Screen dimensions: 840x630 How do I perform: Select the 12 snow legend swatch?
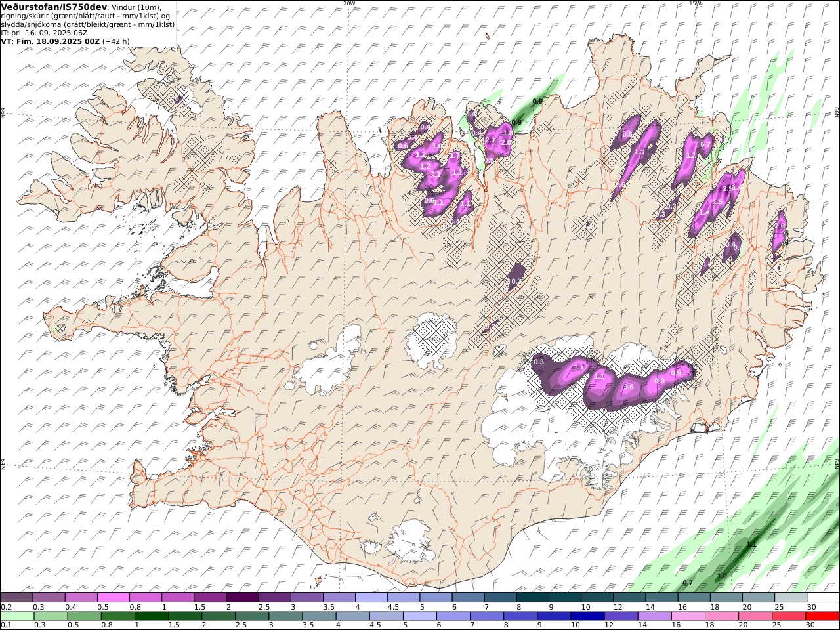point(630,597)
